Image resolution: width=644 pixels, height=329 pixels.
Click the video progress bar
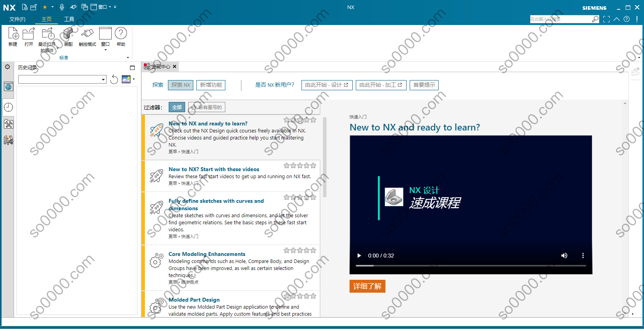pyautogui.click(x=471, y=266)
